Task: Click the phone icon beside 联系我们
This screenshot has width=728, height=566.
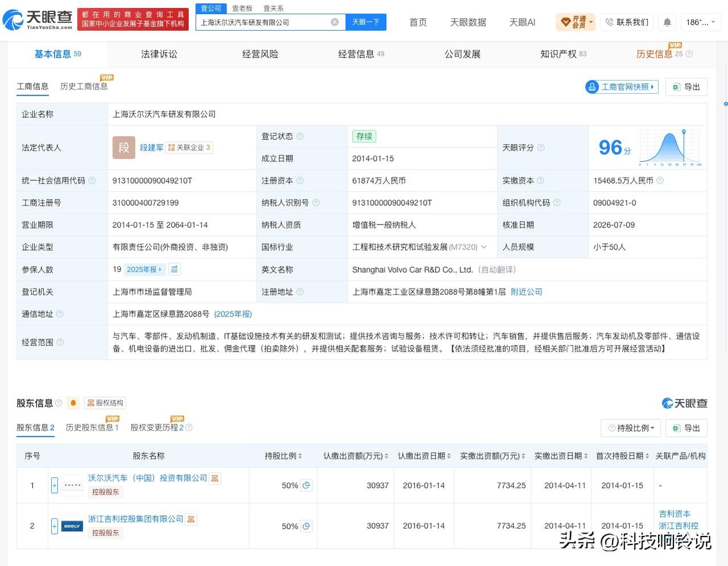Action: coord(609,22)
